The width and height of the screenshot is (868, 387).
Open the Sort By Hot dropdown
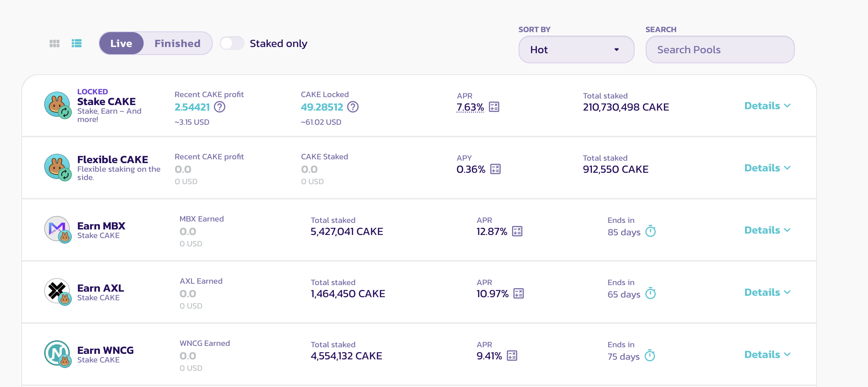[x=576, y=50]
